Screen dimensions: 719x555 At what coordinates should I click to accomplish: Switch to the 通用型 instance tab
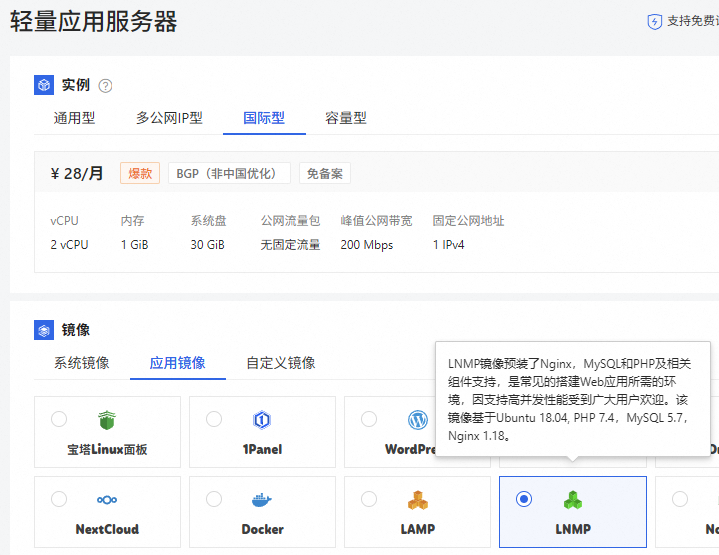pyautogui.click(x=74, y=118)
